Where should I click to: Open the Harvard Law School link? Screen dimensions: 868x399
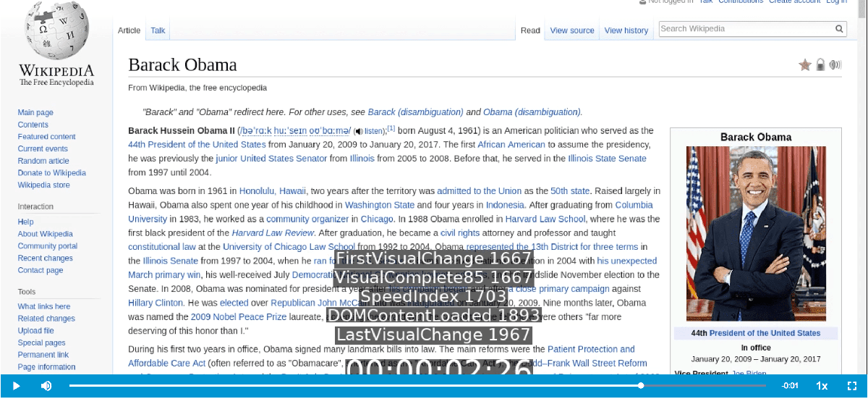[x=545, y=219]
